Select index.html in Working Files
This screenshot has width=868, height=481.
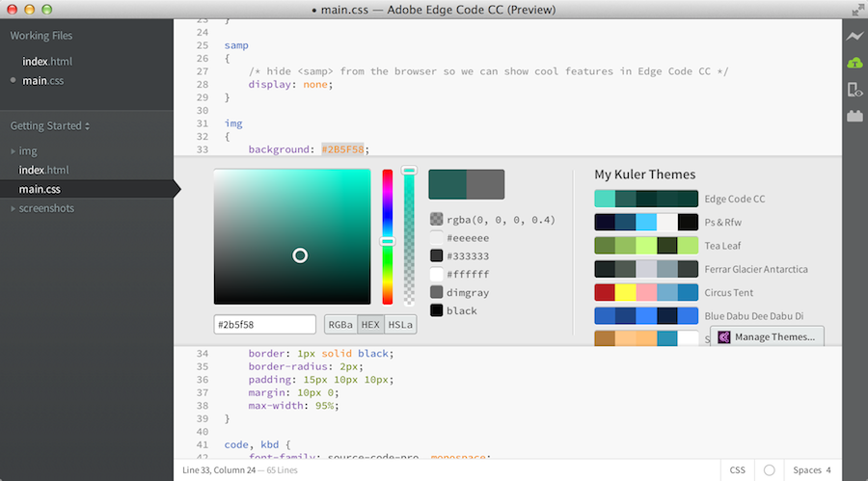47,62
